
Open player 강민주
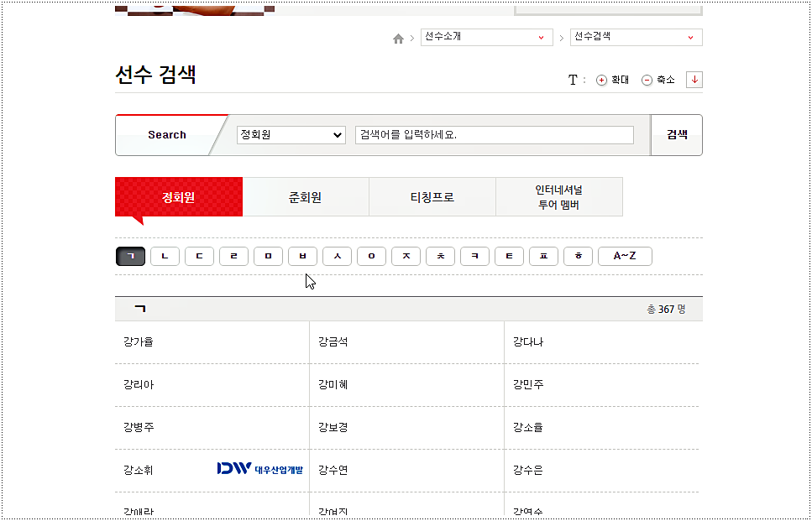pos(528,385)
